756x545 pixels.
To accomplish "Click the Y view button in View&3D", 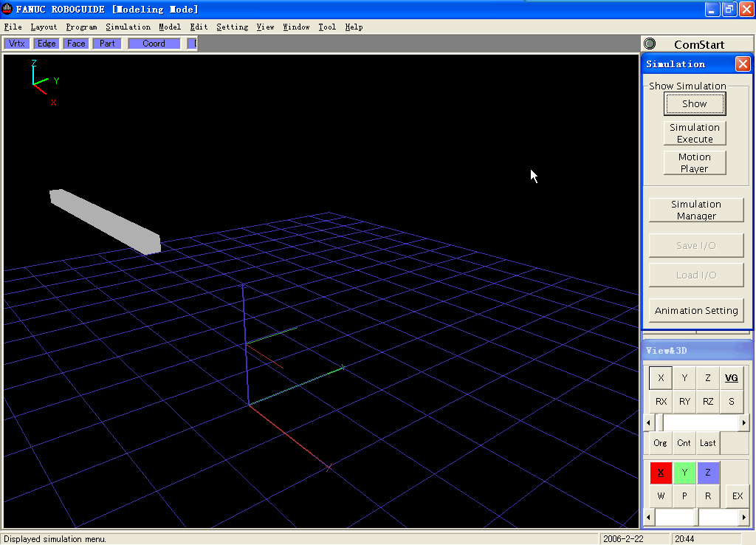I will [x=684, y=377].
